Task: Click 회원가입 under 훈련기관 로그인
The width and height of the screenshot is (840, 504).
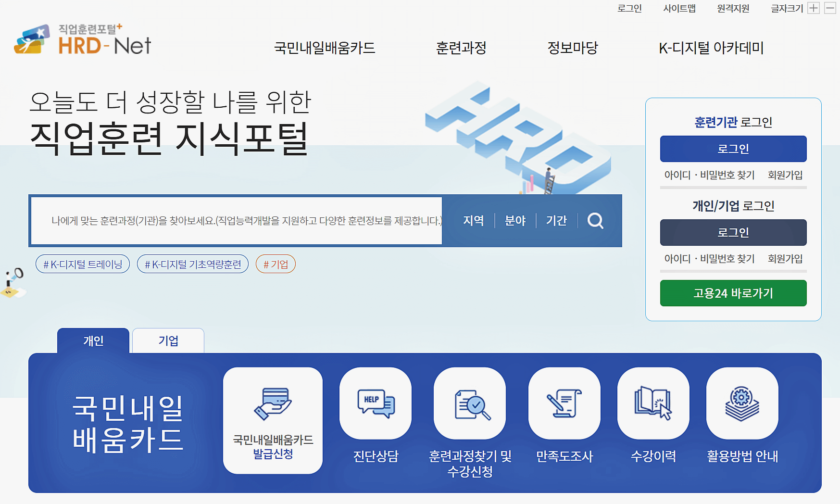Action: pyautogui.click(x=785, y=175)
